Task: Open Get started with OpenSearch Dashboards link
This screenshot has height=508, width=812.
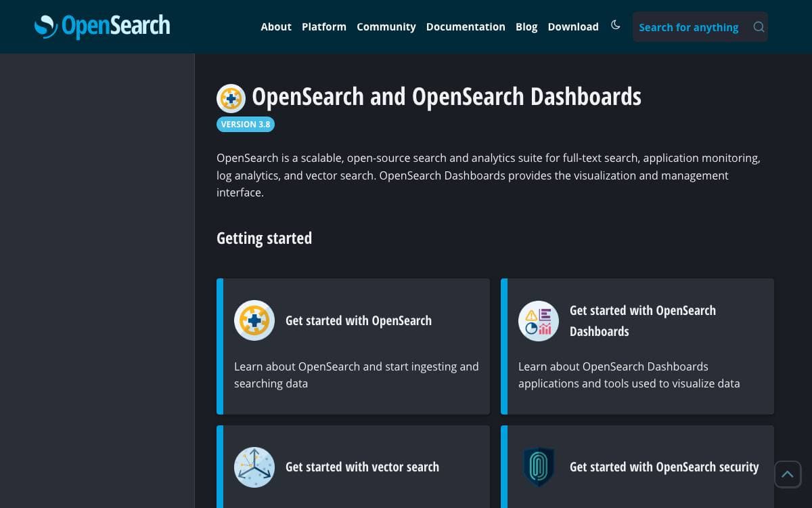Action: [x=643, y=320]
